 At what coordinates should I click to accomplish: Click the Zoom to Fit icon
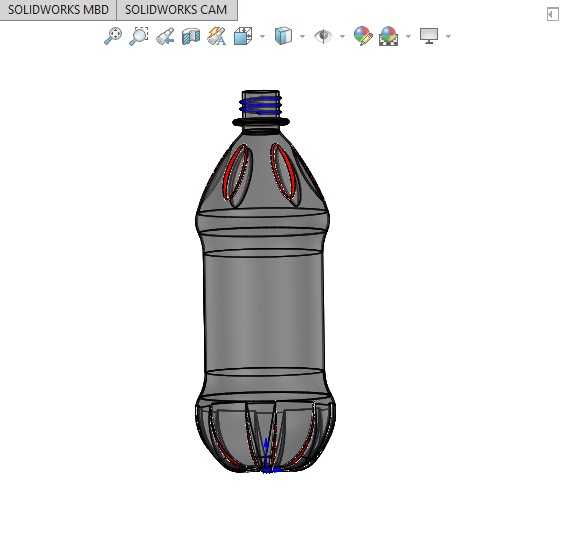pos(113,36)
